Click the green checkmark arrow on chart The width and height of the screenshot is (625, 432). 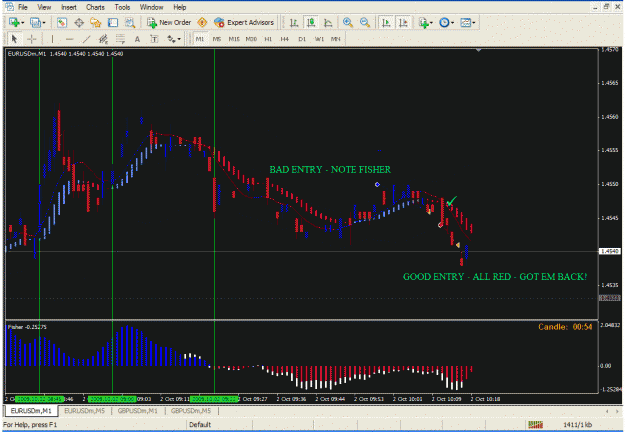coord(452,200)
